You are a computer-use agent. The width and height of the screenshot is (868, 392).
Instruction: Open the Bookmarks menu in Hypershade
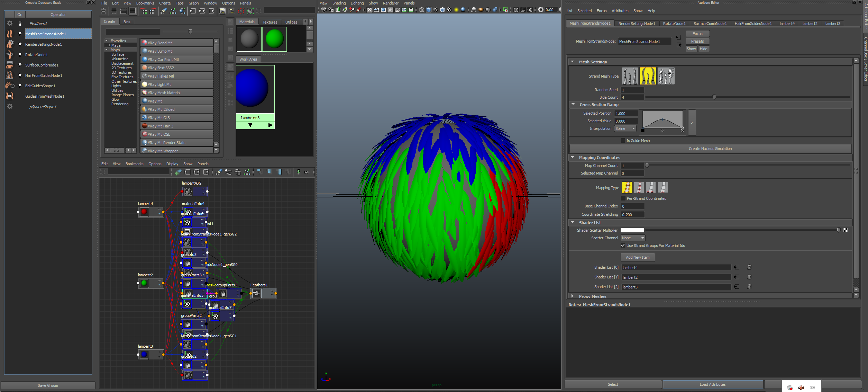point(145,3)
